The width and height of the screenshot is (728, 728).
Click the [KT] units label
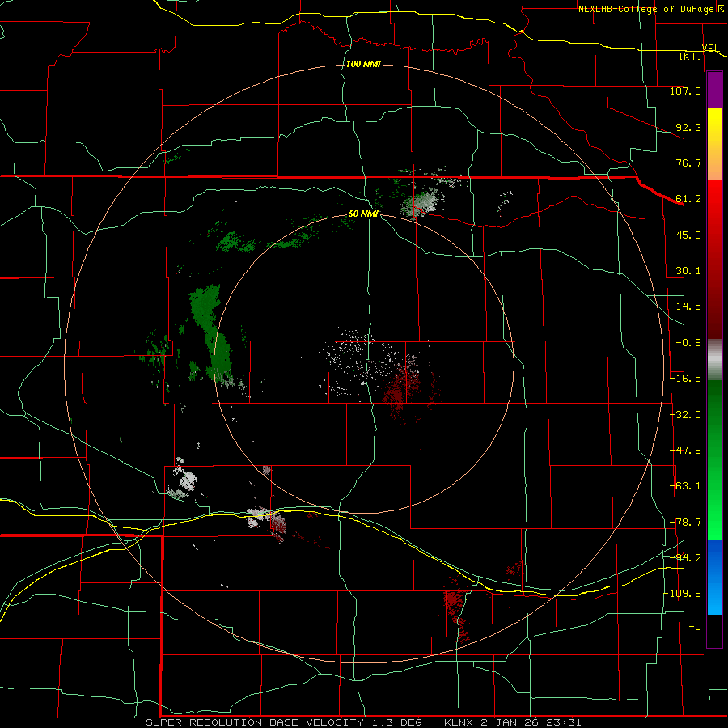(690, 56)
